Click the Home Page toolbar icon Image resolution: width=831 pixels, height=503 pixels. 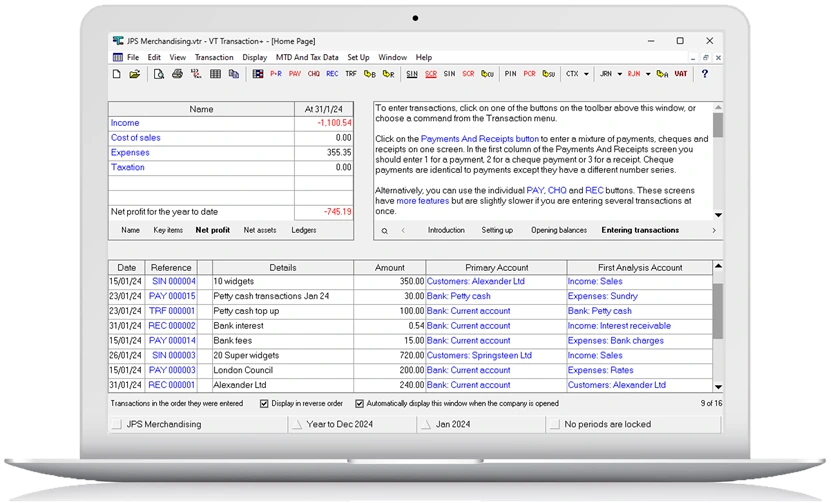(258, 74)
